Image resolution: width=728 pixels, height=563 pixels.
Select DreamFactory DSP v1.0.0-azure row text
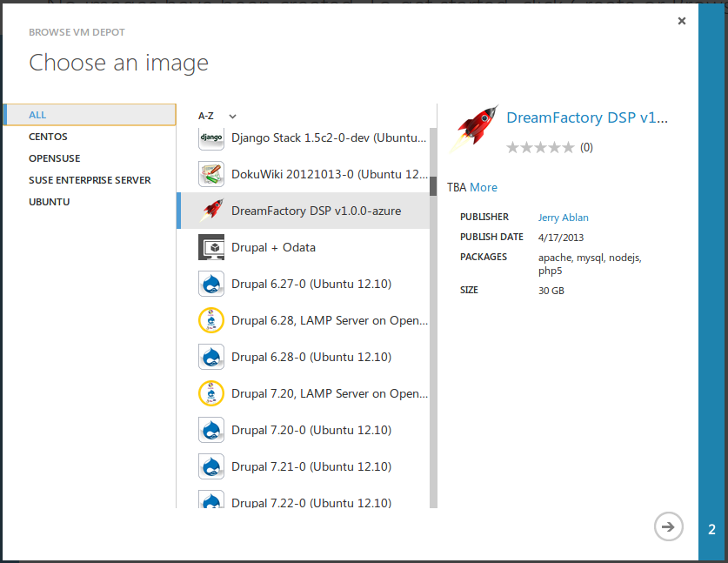[317, 211]
